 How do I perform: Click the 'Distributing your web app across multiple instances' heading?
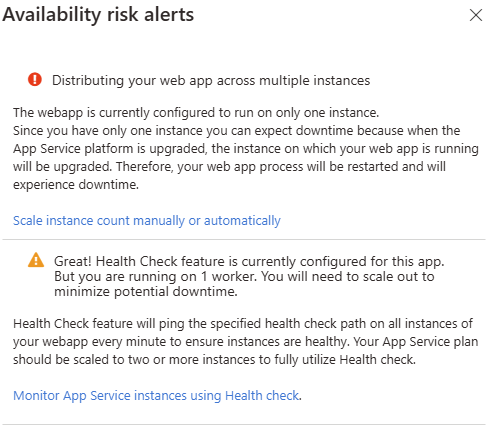pos(211,81)
